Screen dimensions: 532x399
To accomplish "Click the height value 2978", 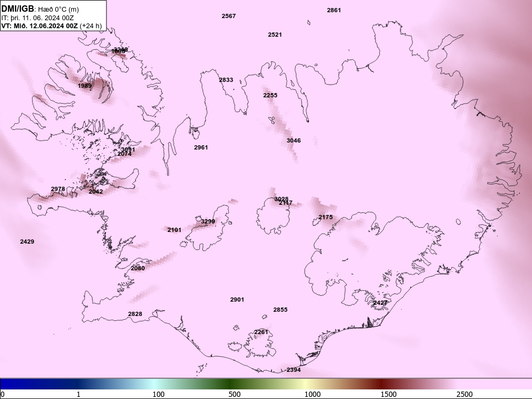I will click(x=58, y=189).
